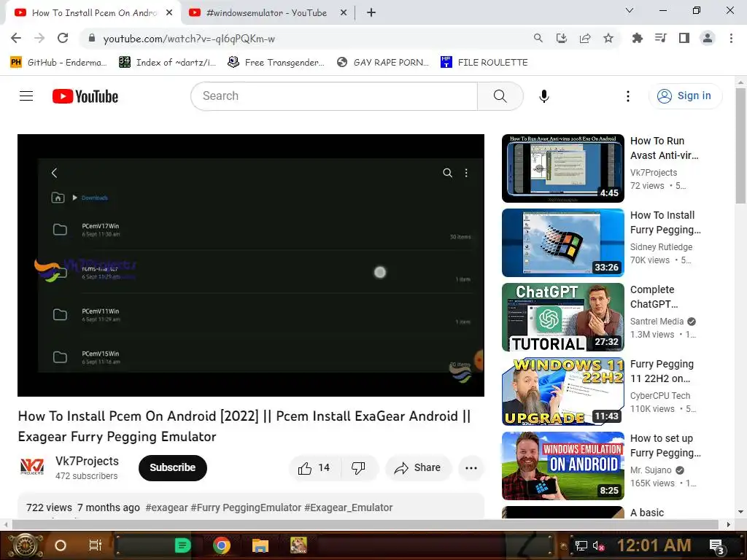Viewport: 747px width, 560px height.
Task: Open File Explorer from the taskbar
Action: pyautogui.click(x=260, y=545)
